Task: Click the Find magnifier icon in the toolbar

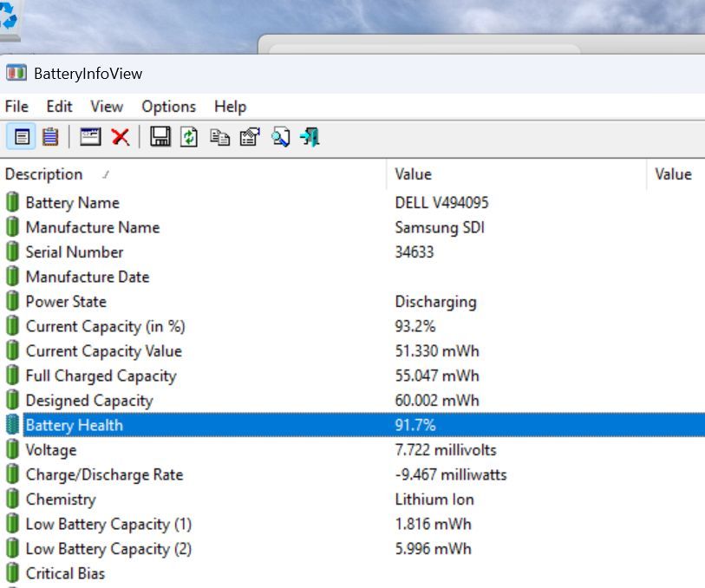Action: click(x=280, y=137)
